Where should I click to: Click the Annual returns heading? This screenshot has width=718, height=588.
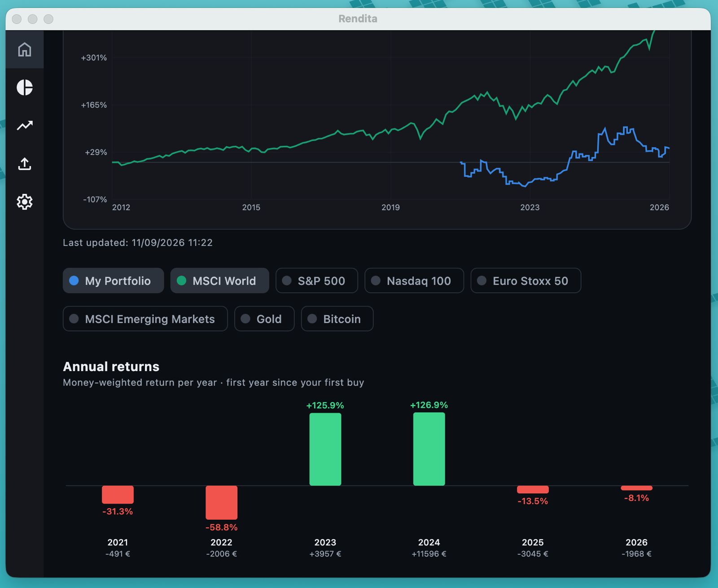click(111, 367)
